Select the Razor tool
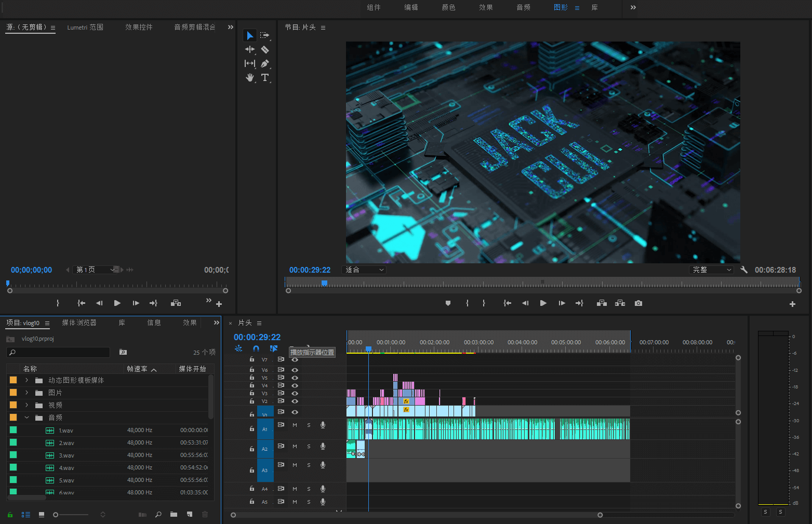 coord(265,49)
